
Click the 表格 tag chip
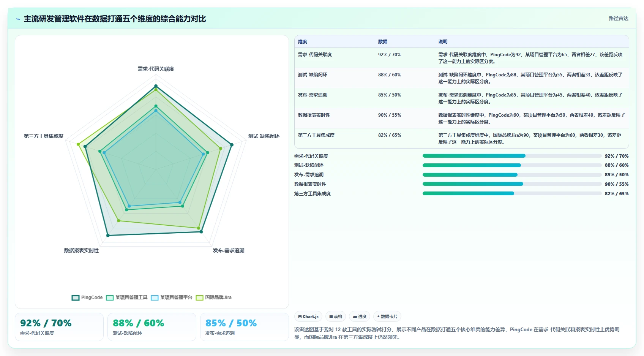click(x=336, y=316)
